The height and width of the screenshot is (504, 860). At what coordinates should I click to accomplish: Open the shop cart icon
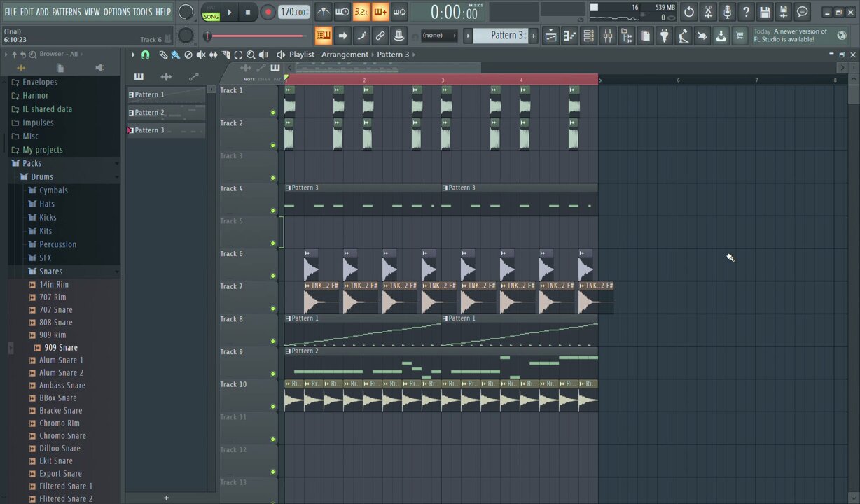(740, 35)
